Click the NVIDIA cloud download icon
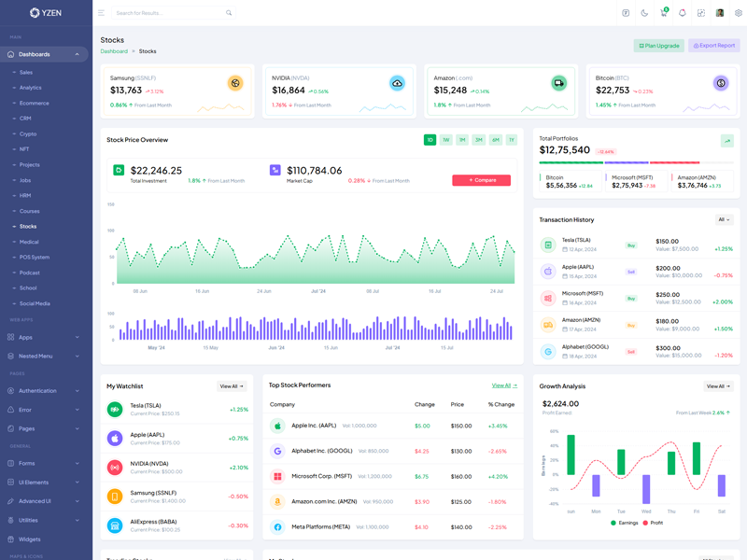Screen dimensions: 747x560 coord(397,83)
